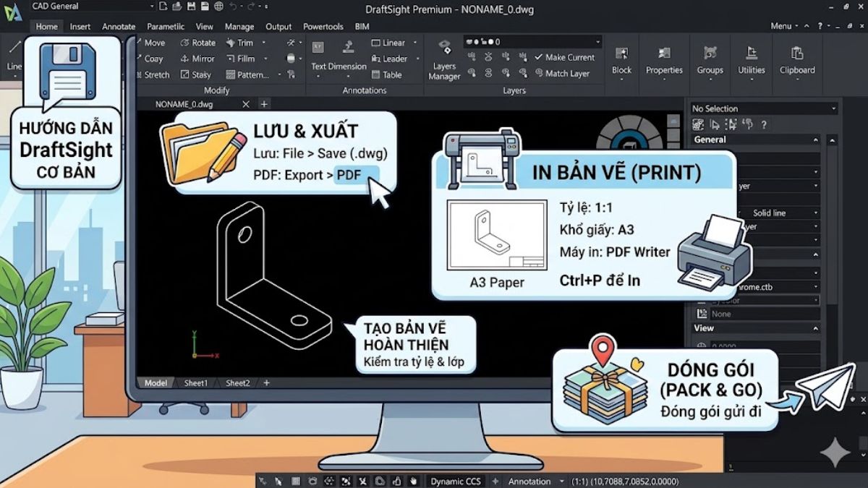Open the Linear dimension dropdown arrow
Viewport: 868px width, 488px height.
tap(415, 43)
